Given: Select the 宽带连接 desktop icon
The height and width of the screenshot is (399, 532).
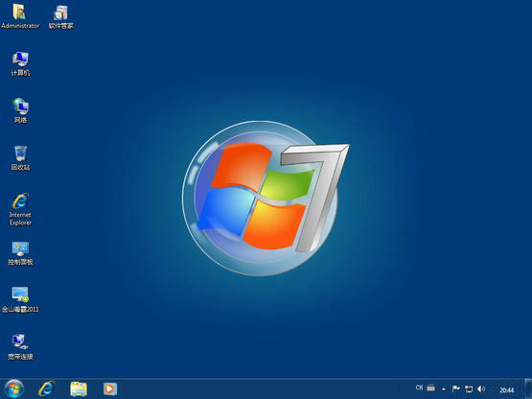Looking at the screenshot, I should pos(20,346).
